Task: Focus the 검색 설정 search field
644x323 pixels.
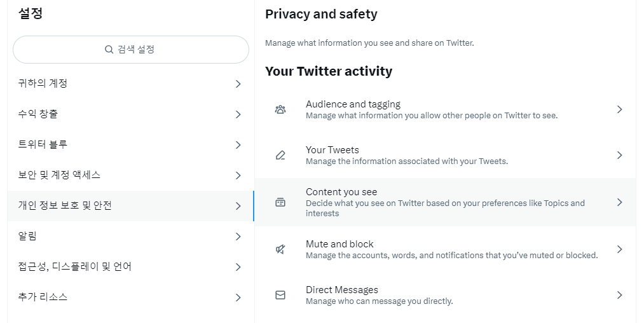Action: (x=131, y=50)
